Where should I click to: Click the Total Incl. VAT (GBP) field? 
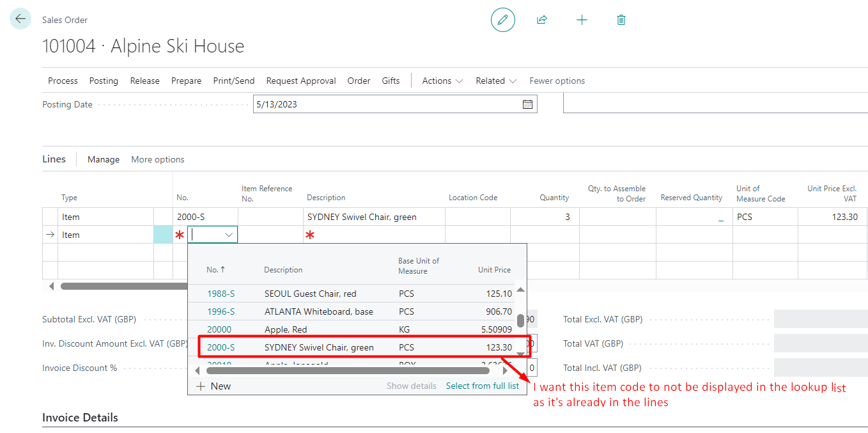(821, 368)
